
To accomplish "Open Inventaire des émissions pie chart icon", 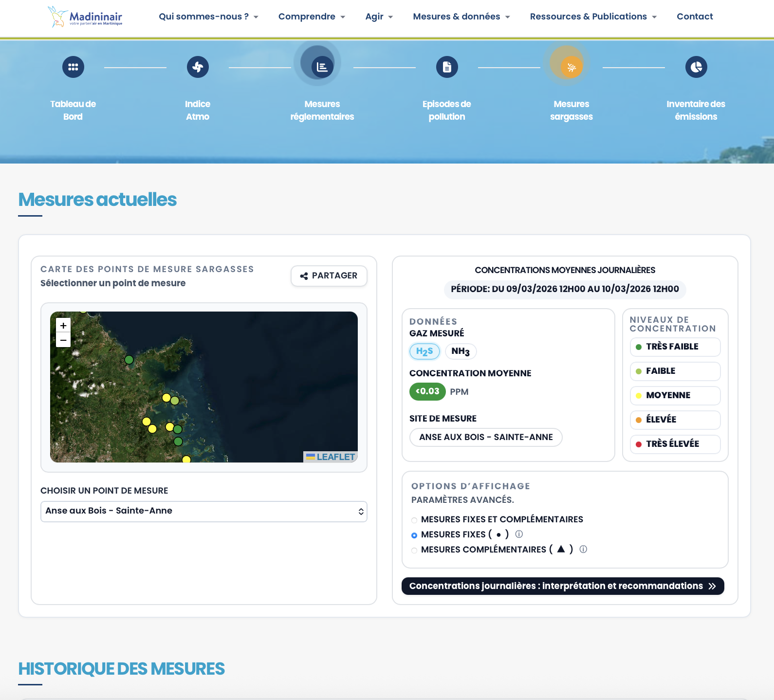I will [696, 67].
